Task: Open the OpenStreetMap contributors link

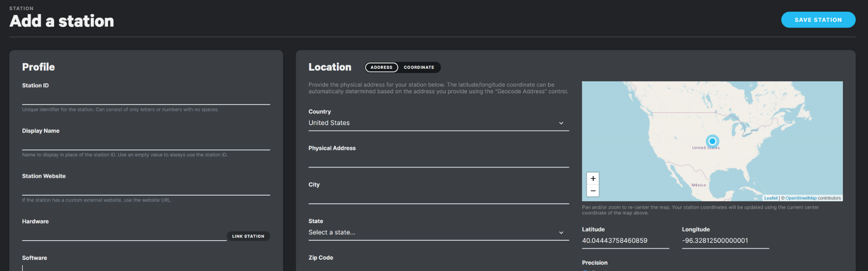Action: pyautogui.click(x=801, y=198)
